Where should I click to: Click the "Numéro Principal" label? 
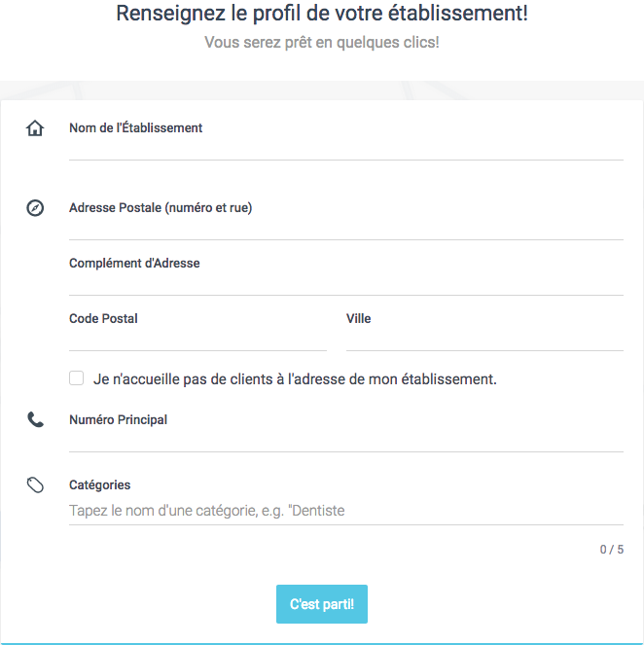[118, 420]
